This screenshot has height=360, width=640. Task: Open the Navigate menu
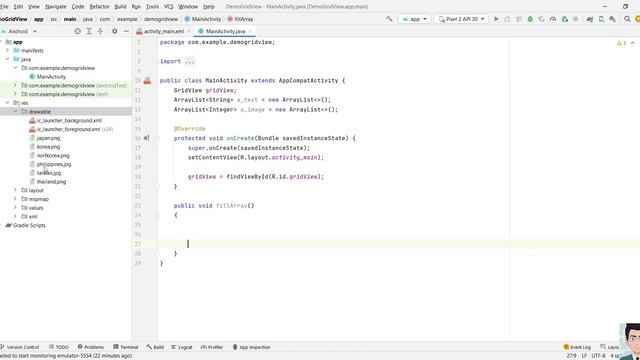coord(56,7)
